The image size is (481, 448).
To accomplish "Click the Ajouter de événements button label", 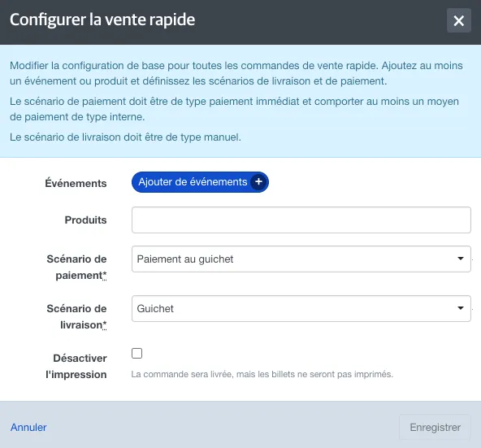I will coord(193,182).
